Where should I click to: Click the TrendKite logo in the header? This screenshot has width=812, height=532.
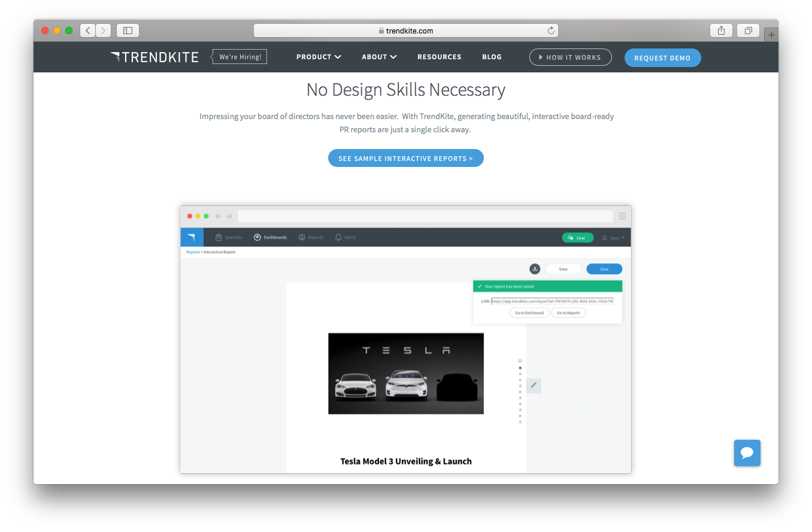[x=154, y=57]
